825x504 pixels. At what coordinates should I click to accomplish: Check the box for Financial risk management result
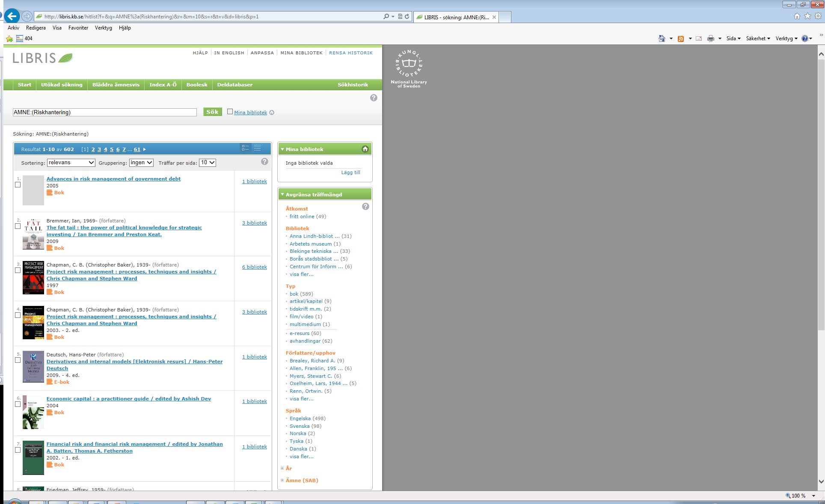(18, 450)
